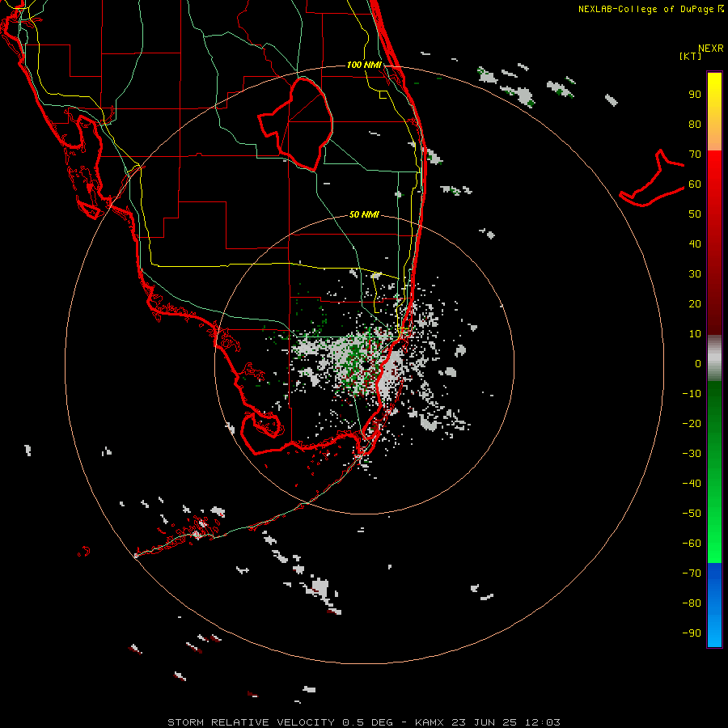Screen dimensions: 728x728
Task: Click the 20 value on velocity scale
Action: (695, 304)
